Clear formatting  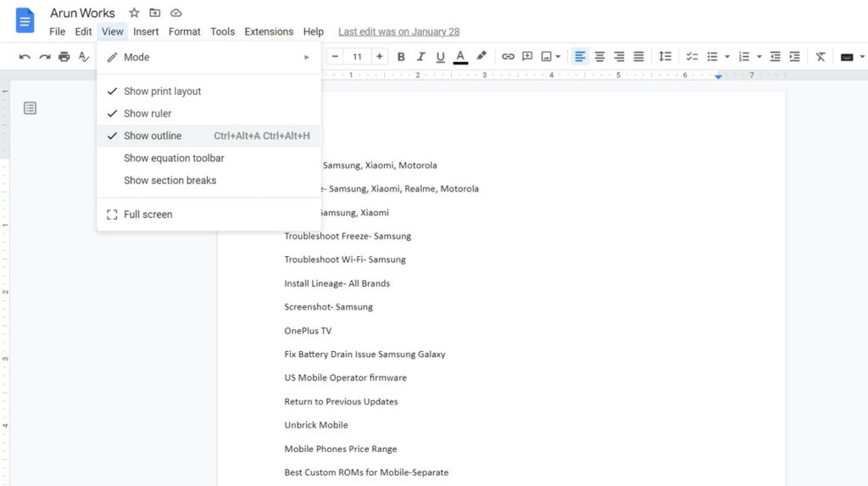821,57
